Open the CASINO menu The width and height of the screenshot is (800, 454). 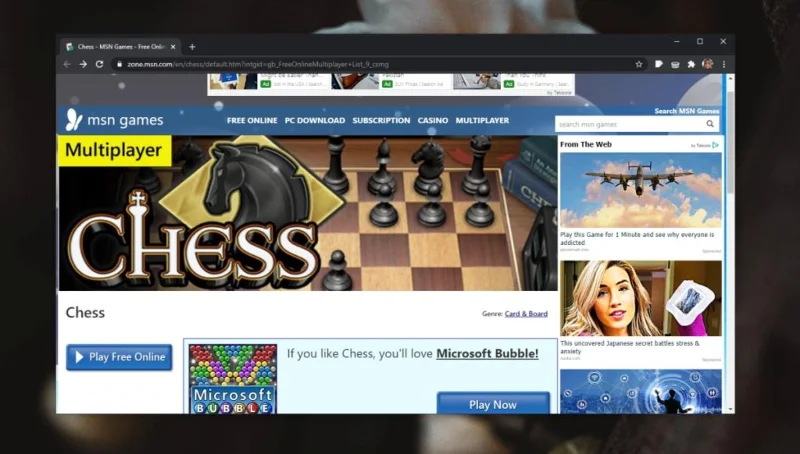tap(433, 120)
